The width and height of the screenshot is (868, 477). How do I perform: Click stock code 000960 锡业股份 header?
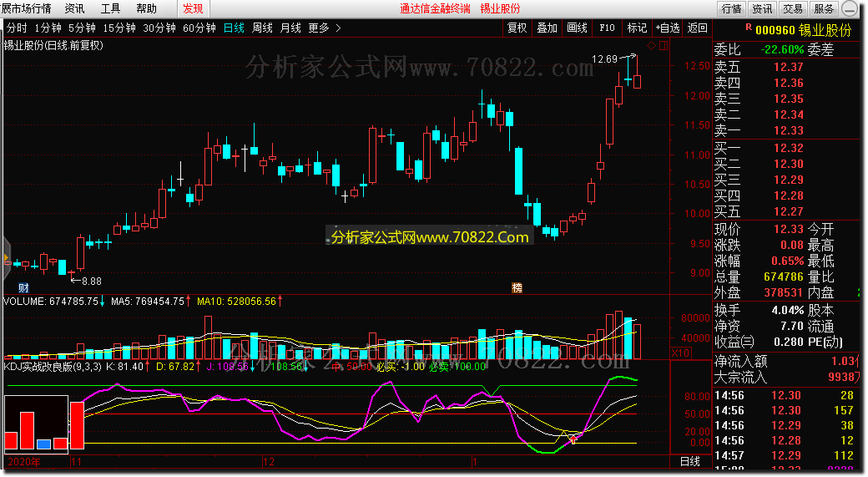(803, 30)
